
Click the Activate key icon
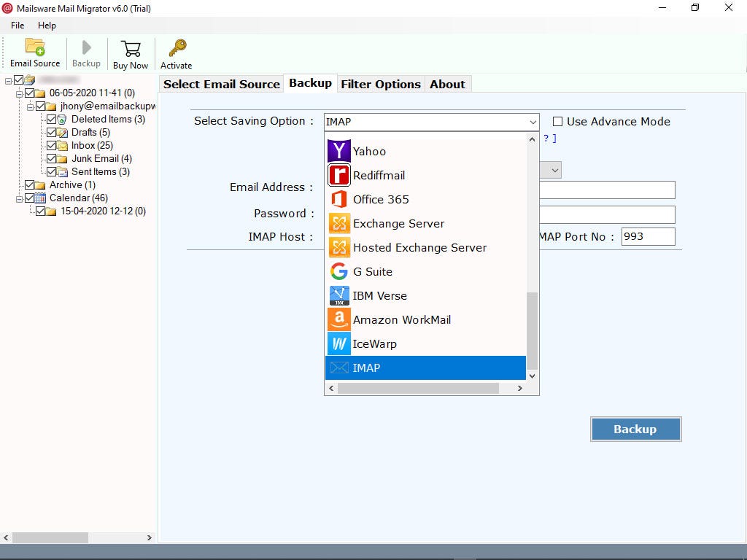(x=177, y=48)
